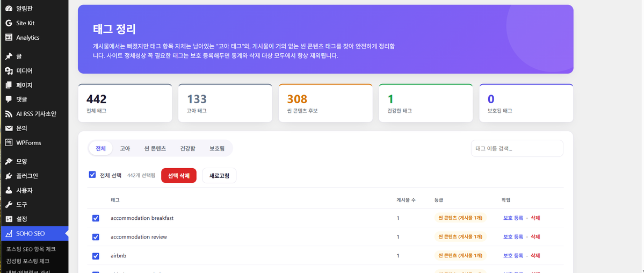
Task: Open the SOHO SEO chart icon
Action: pyautogui.click(x=9, y=234)
